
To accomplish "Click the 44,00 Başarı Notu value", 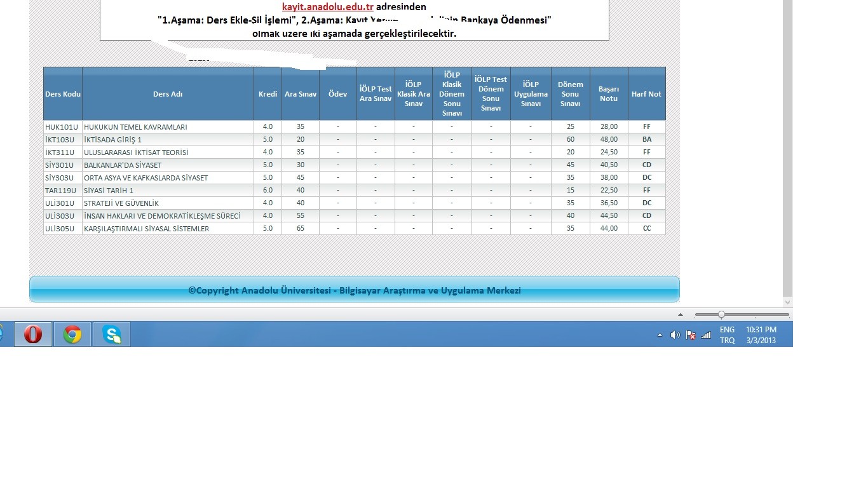I will click(609, 229).
